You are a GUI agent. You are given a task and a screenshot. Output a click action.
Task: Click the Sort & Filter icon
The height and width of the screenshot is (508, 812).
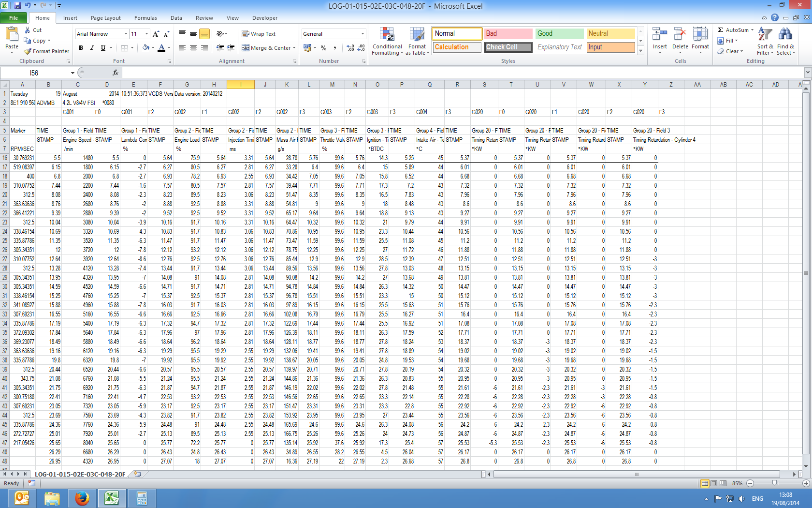(765, 34)
